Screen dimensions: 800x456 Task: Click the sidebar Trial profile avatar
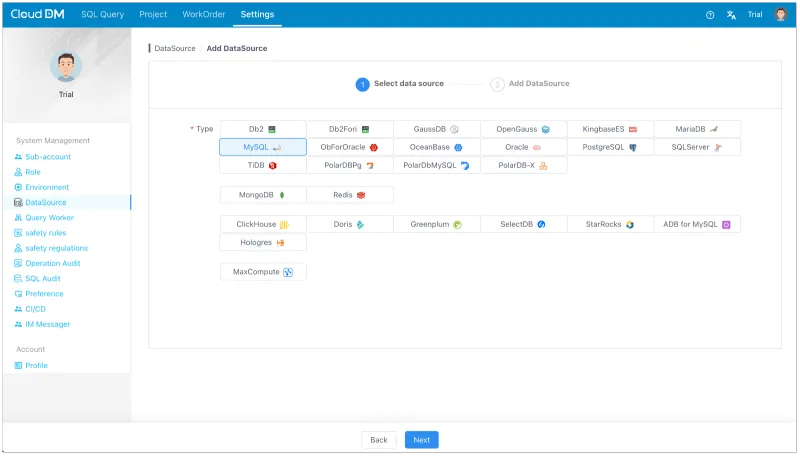(x=66, y=67)
